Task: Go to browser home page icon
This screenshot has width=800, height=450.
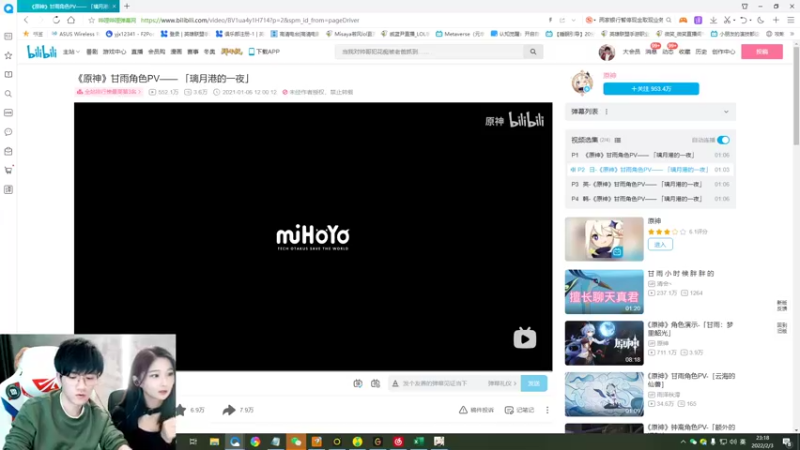Action: click(71, 20)
